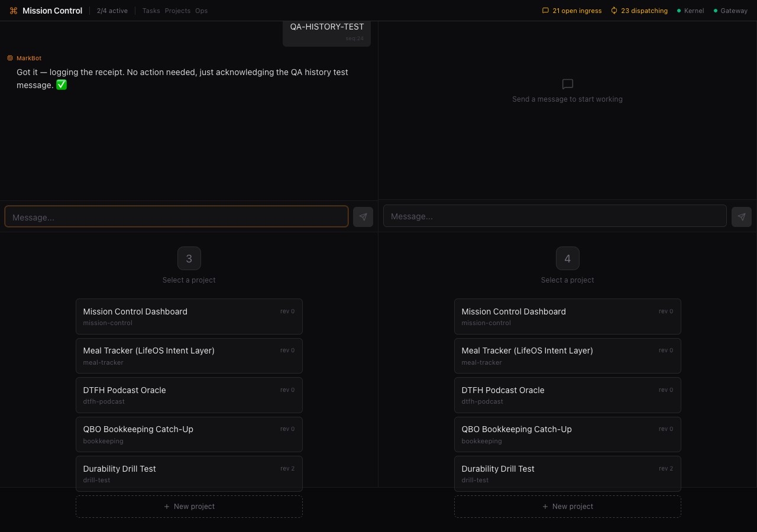757x532 pixels.
Task: Select Mission Control Dashboard in panel 3
Action: click(x=189, y=317)
